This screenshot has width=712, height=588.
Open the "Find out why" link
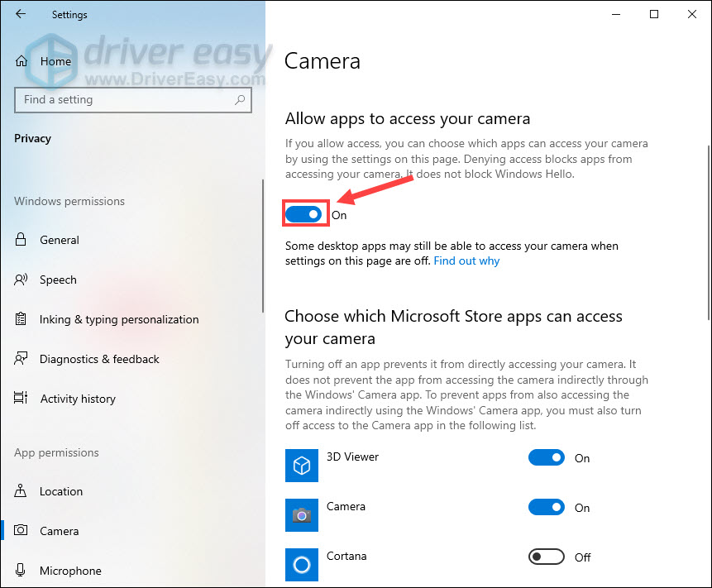466,261
